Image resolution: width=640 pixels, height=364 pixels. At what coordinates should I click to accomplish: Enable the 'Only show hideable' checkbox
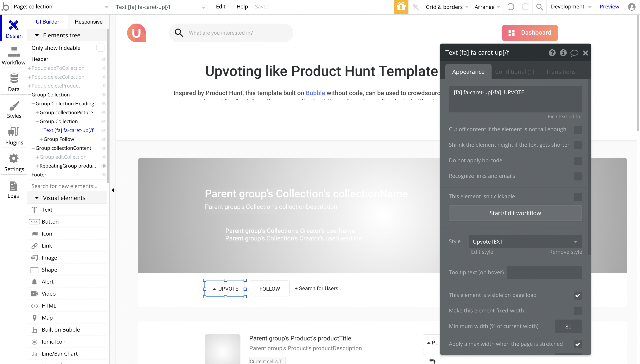[100, 48]
